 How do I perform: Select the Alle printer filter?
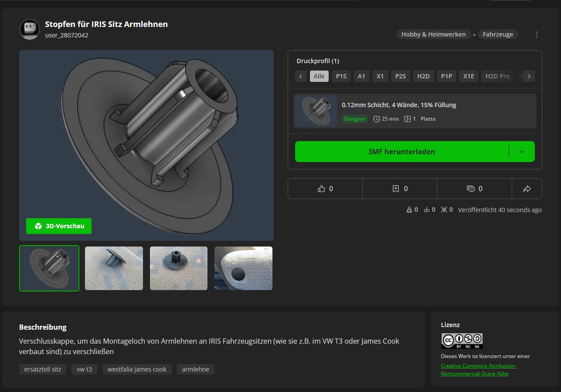pyautogui.click(x=319, y=76)
